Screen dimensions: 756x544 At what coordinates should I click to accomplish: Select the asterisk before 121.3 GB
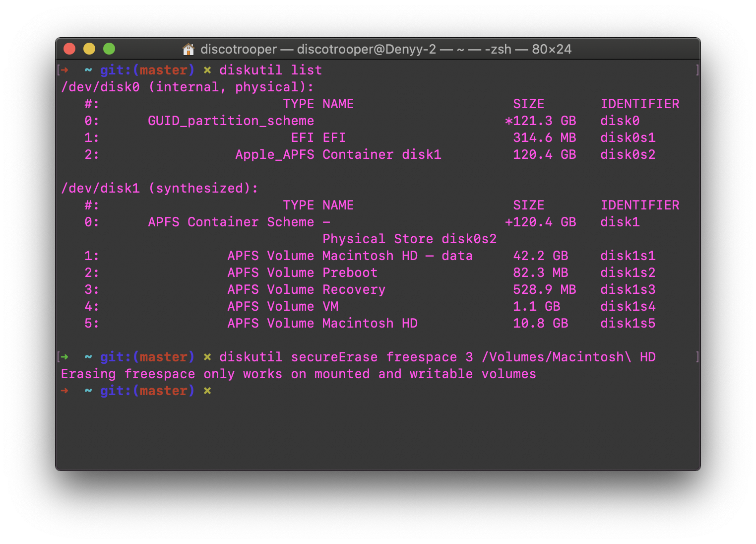click(507, 121)
